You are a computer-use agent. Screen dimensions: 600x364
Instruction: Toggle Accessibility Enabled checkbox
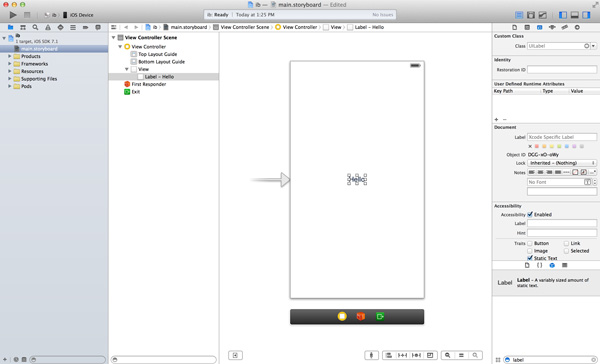click(x=530, y=214)
